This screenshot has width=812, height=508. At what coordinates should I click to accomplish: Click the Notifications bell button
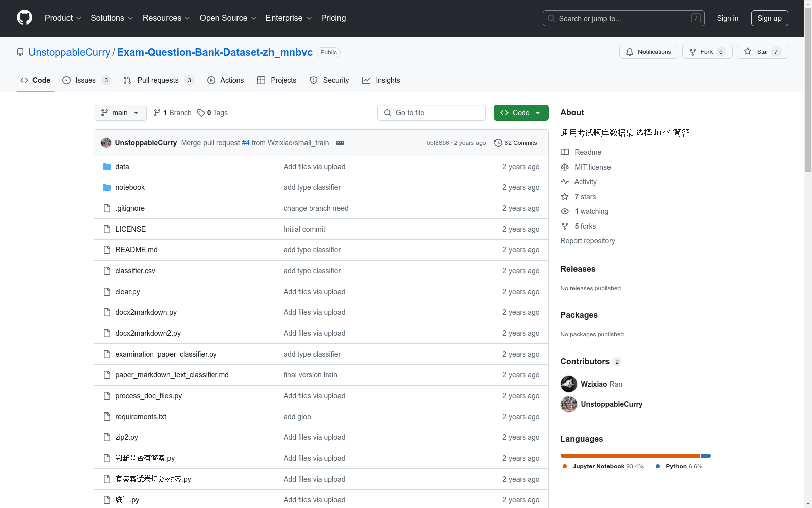[648, 52]
